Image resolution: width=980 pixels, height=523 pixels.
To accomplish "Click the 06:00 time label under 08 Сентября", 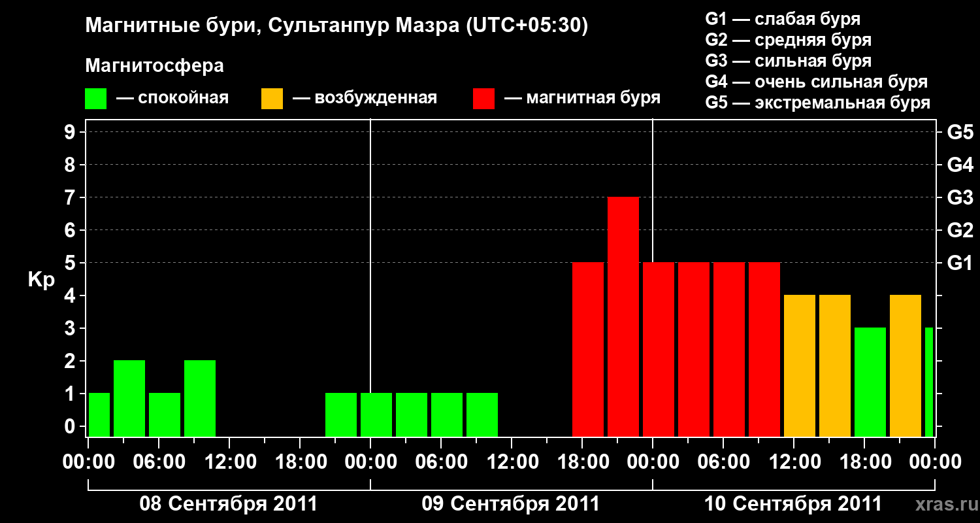I will (x=159, y=462).
